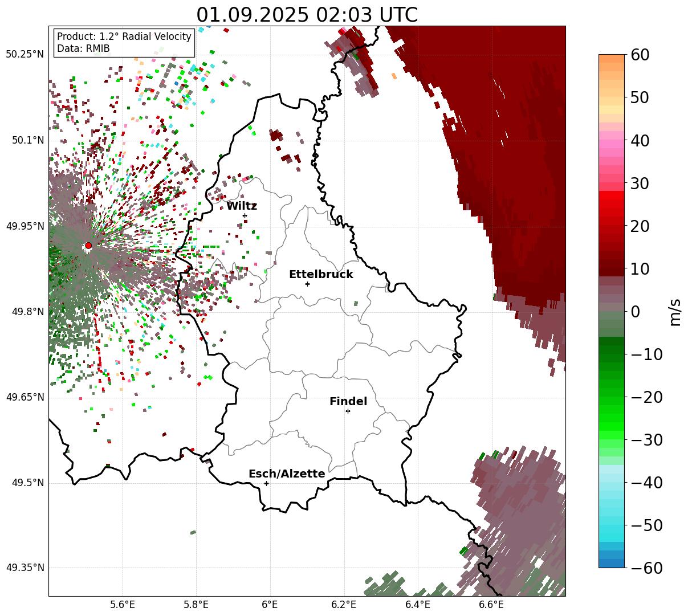Image resolution: width=688 pixels, height=616 pixels.
Task: Click the 49.65°N latitude tick label
Action: point(25,397)
